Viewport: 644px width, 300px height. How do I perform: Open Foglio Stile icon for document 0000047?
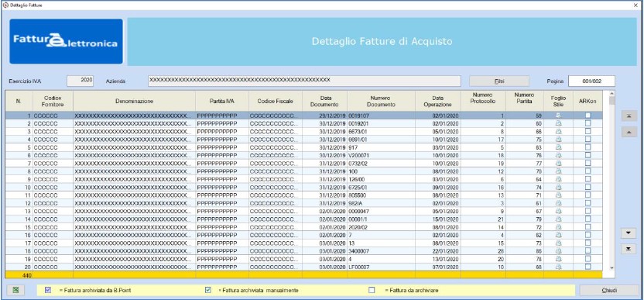point(558,211)
